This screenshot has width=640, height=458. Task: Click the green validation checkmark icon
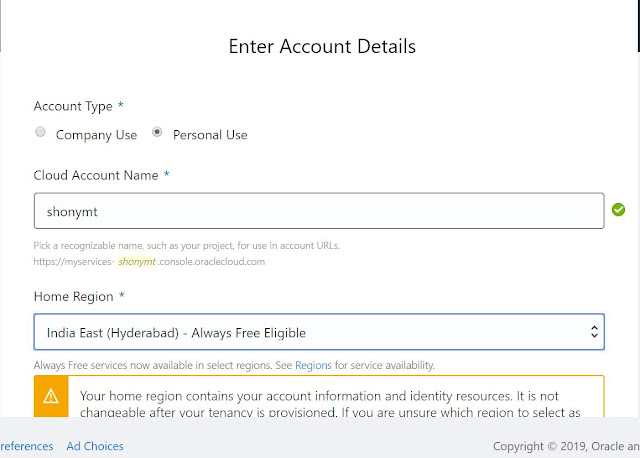click(618, 210)
